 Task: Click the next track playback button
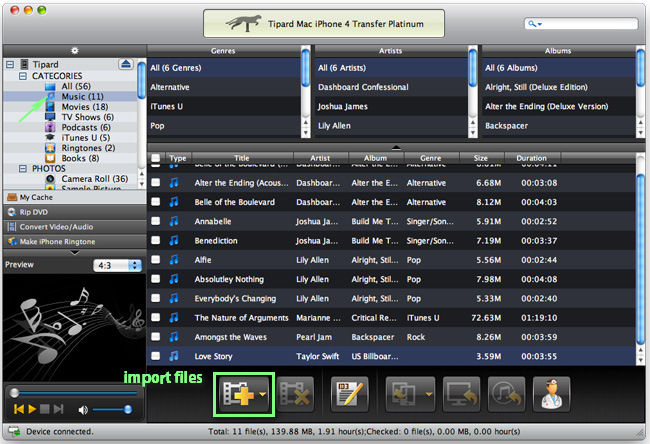[58, 409]
